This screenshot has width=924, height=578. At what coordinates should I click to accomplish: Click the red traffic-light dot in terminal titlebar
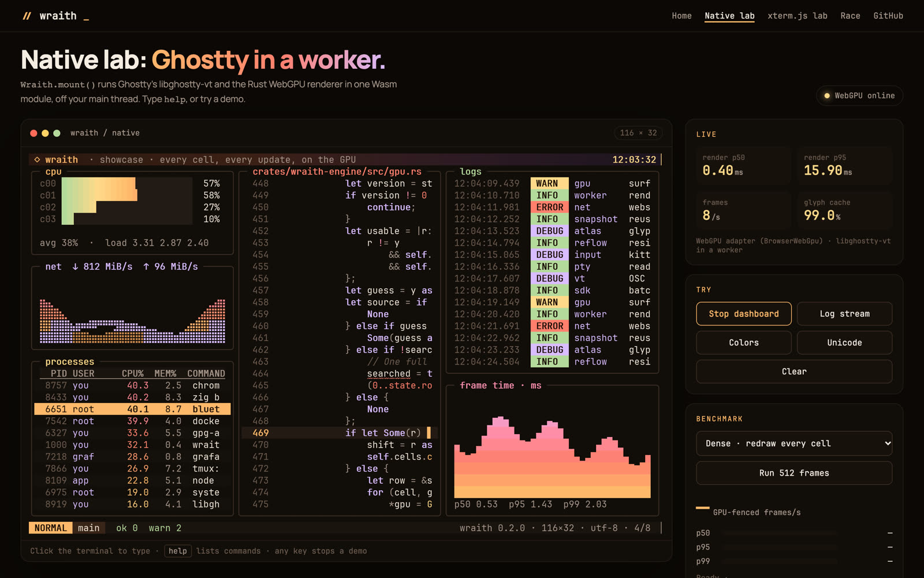[x=33, y=133]
